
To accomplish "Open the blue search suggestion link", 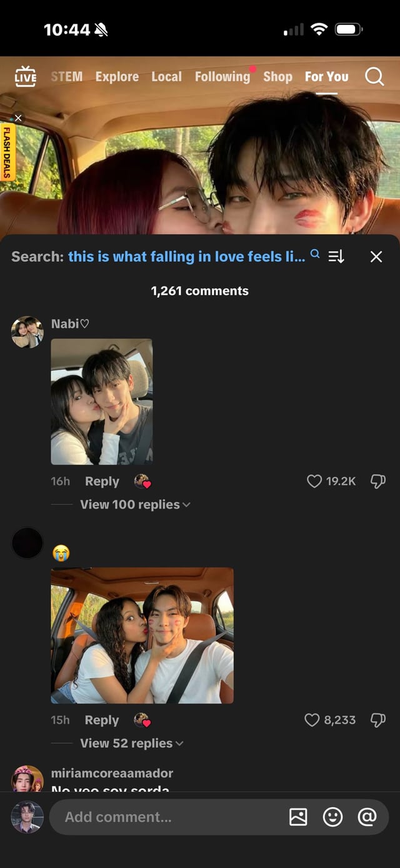I will (x=187, y=256).
